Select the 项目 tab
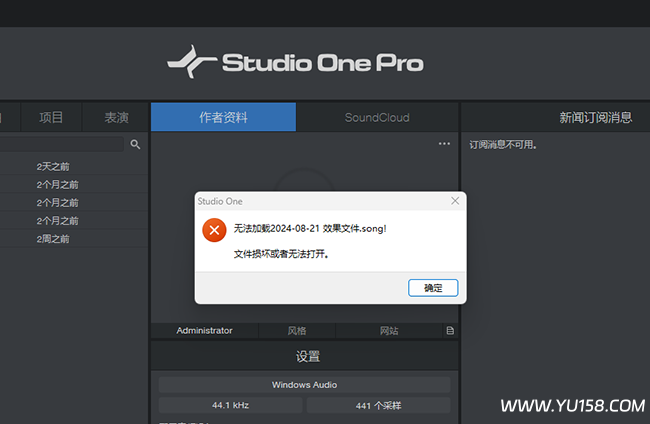This screenshot has height=424, width=650. (51, 117)
